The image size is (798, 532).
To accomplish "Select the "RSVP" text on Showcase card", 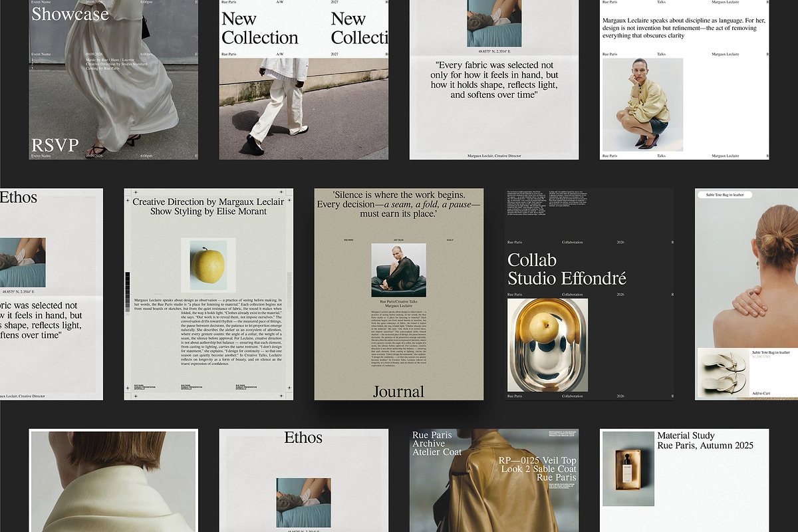I will click(x=55, y=145).
